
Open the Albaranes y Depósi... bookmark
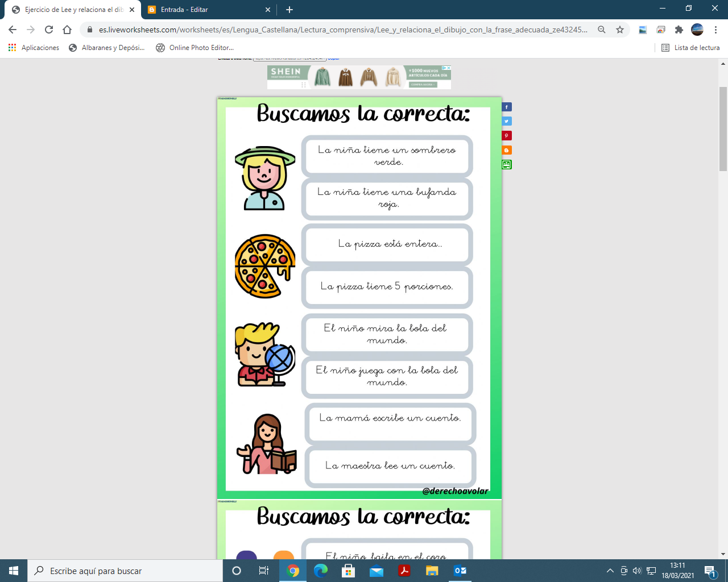click(x=107, y=48)
